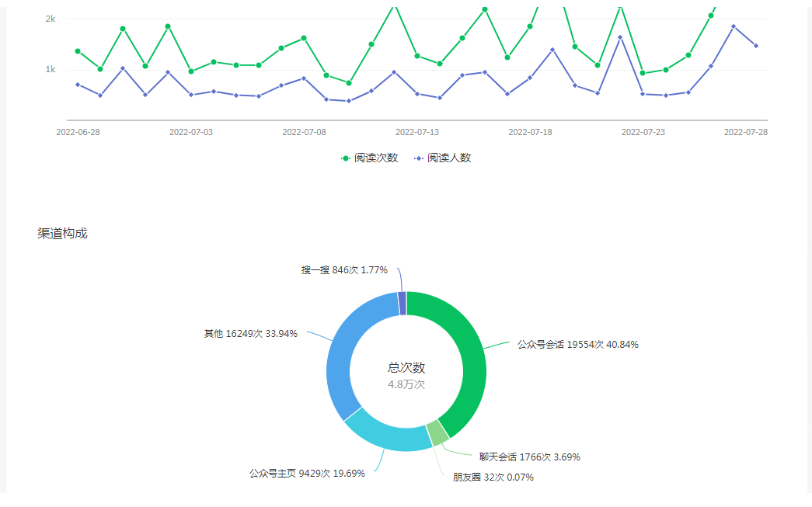Click the 2022-07-03 axis date

tap(191, 132)
